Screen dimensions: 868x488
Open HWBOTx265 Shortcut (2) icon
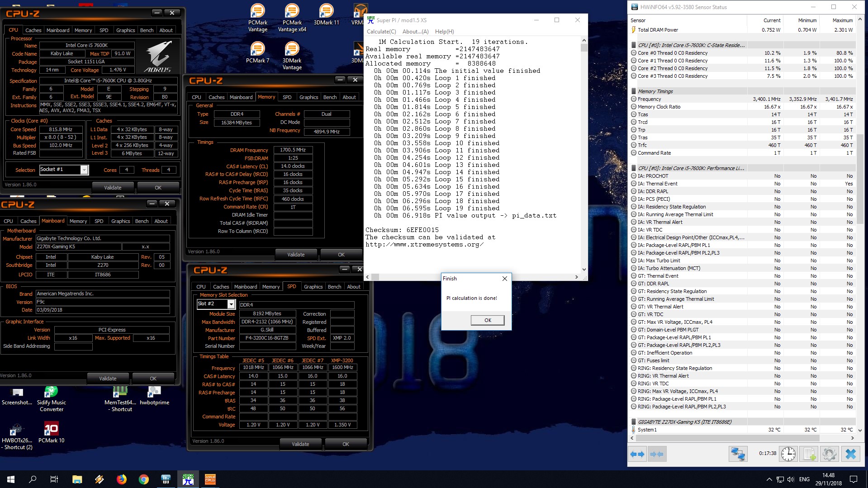click(x=17, y=436)
